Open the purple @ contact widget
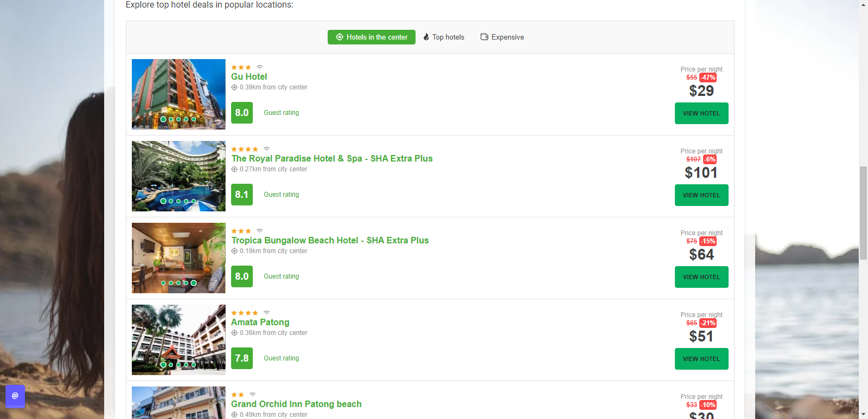This screenshot has height=419, width=868. point(15,396)
